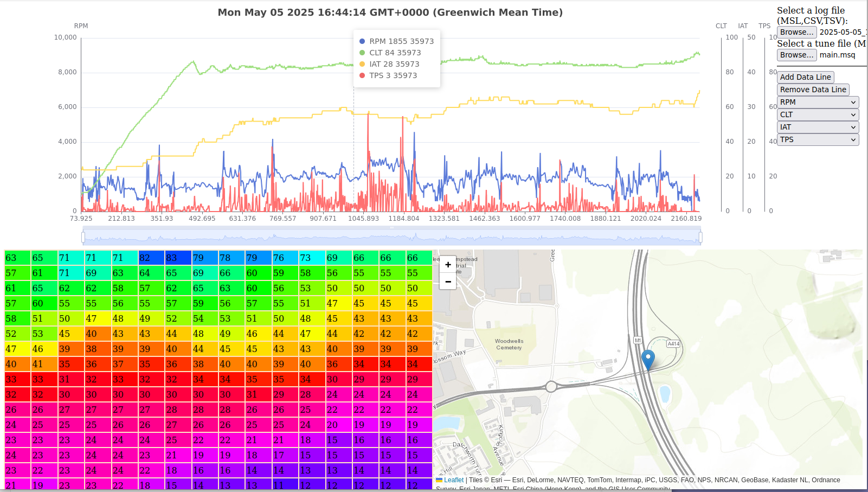Click Remove Data Line button

[x=813, y=90]
